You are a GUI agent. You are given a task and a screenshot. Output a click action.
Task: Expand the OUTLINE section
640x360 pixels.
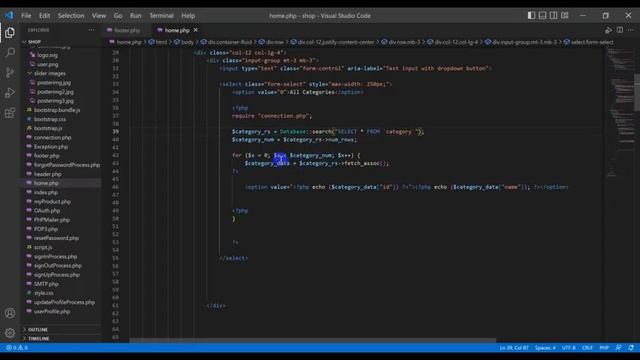(x=38, y=329)
